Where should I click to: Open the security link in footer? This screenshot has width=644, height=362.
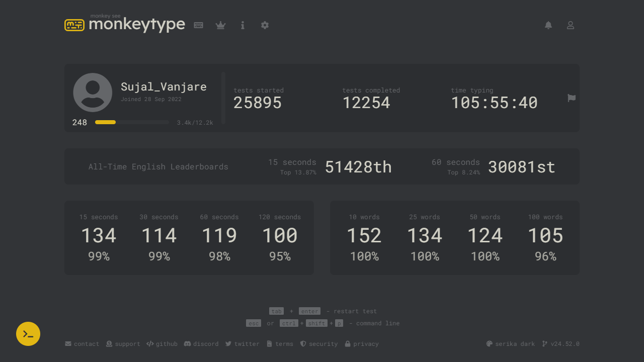tap(319, 344)
